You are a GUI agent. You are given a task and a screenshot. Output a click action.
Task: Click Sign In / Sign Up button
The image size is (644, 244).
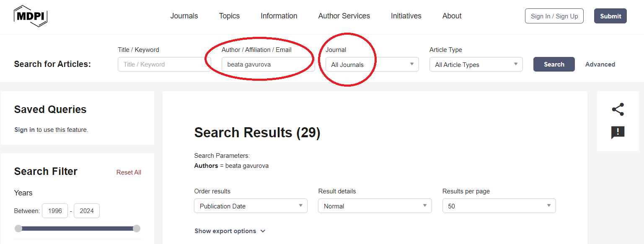point(554,16)
